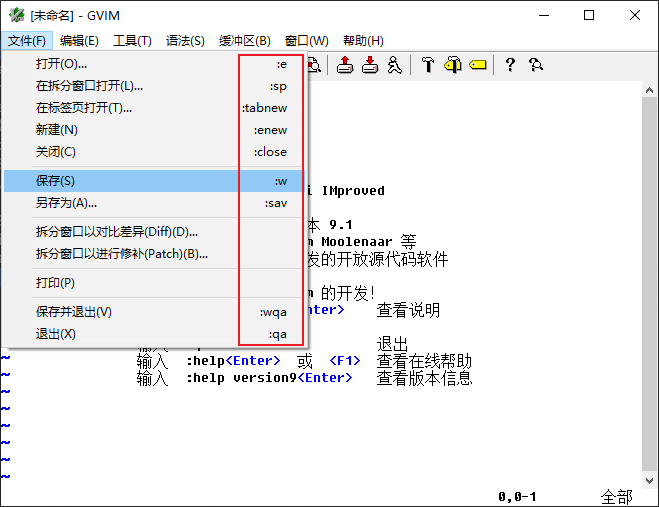Click the '全部' status text
This screenshot has height=507, width=659.
tap(617, 497)
